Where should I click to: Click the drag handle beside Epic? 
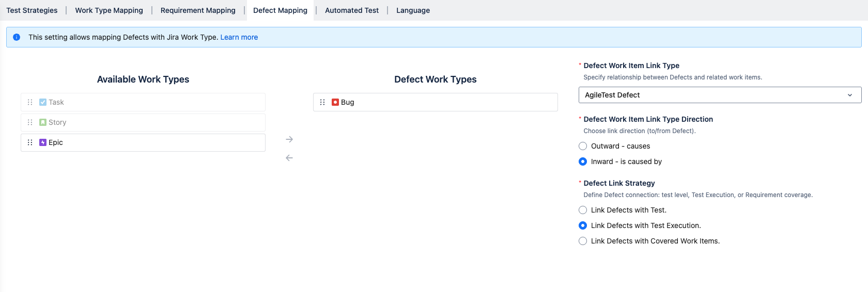pos(30,142)
